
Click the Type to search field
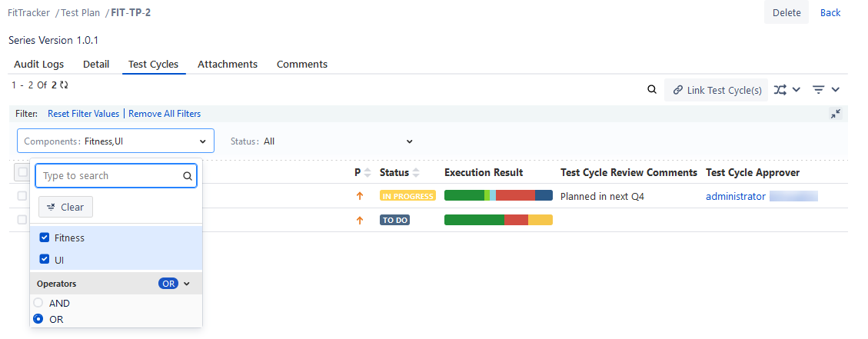[110, 176]
